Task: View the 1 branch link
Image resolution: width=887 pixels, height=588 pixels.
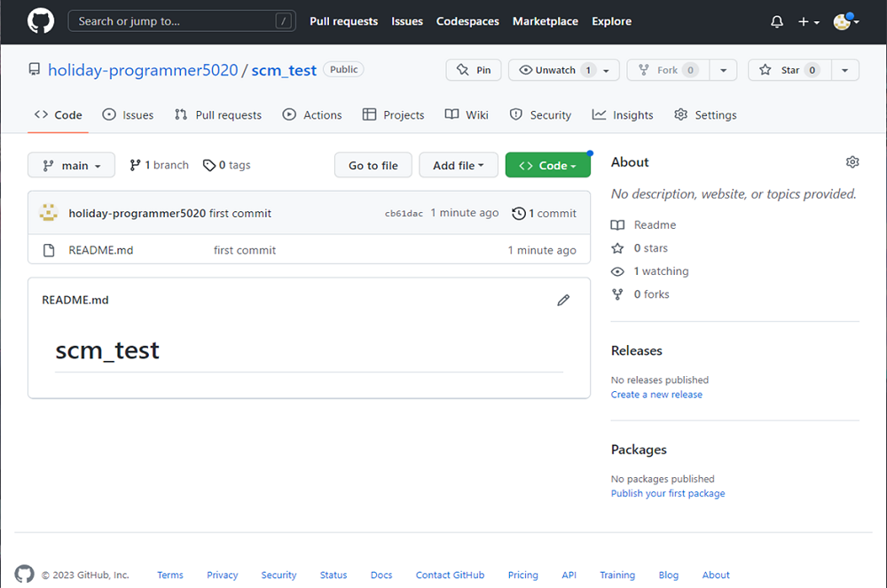Action: pyautogui.click(x=159, y=165)
